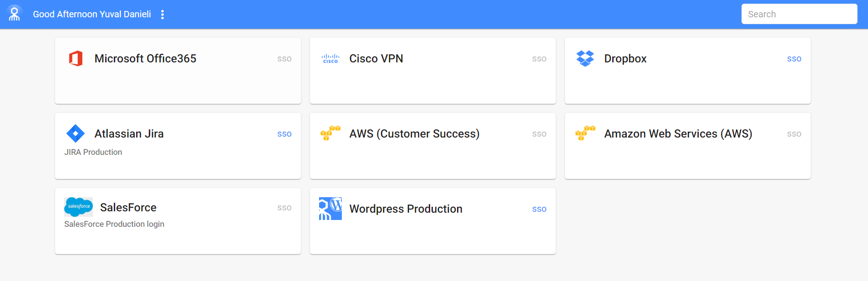Screen dimensions: 868x281
Task: Click the Good Afternoon Yuval Danieli greeting
Action: [92, 14]
